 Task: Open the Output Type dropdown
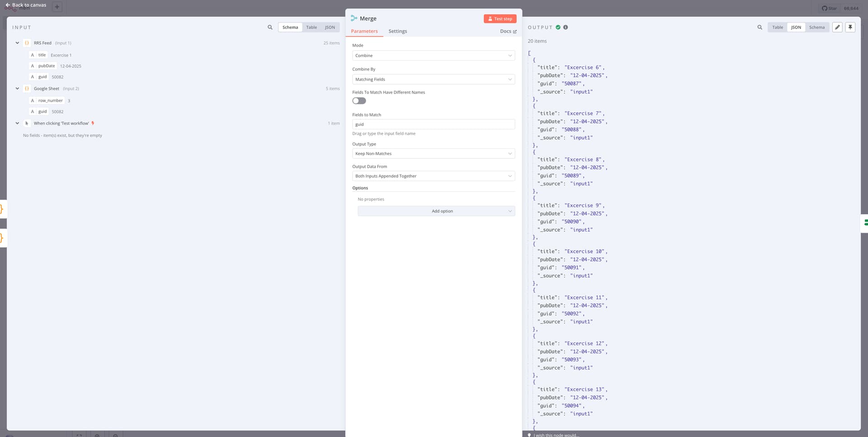pos(434,153)
